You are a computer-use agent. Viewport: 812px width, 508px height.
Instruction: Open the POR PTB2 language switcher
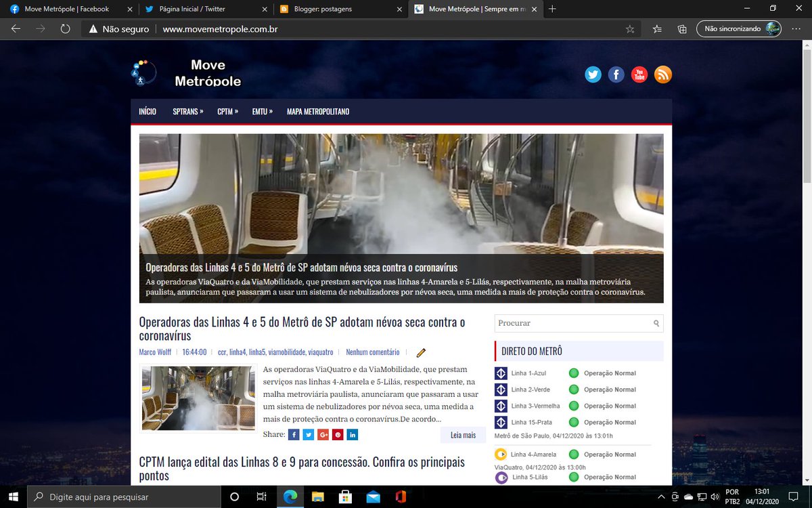point(732,496)
